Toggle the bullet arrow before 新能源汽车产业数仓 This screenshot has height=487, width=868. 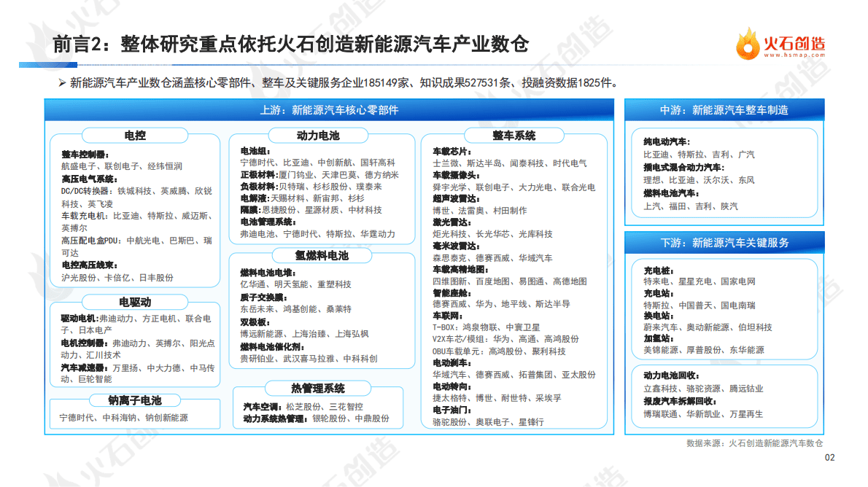(61, 82)
